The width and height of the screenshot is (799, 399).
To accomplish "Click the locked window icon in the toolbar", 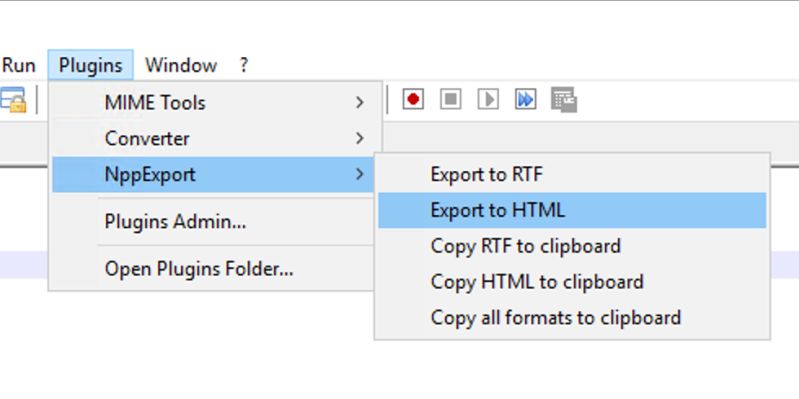I will 13,99.
